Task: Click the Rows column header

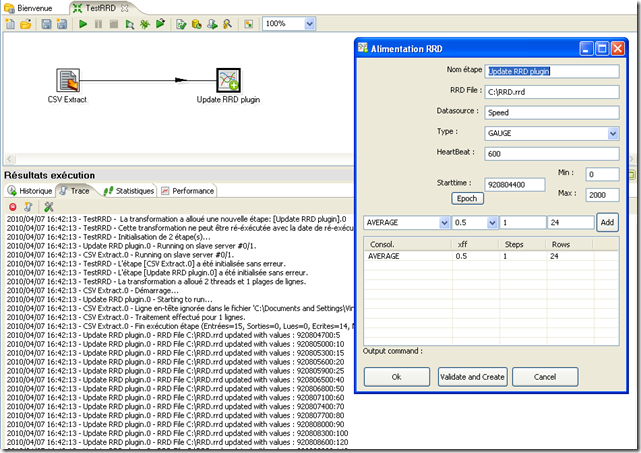Action: (570, 244)
